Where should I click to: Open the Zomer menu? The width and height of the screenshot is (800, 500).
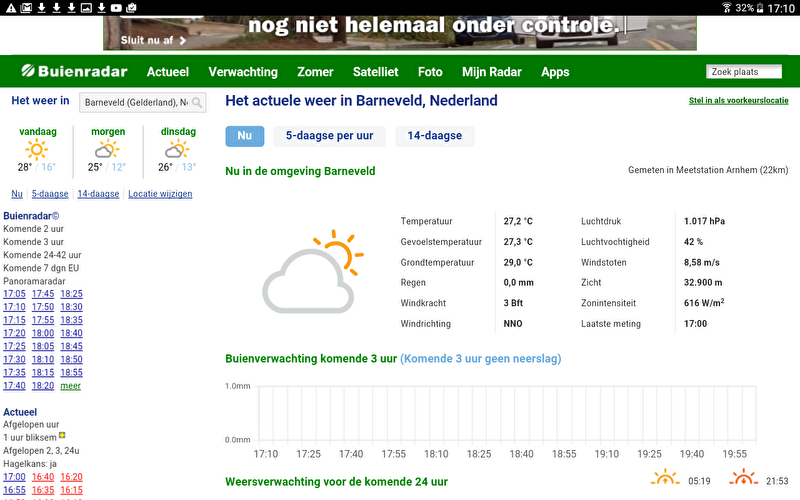(x=315, y=72)
